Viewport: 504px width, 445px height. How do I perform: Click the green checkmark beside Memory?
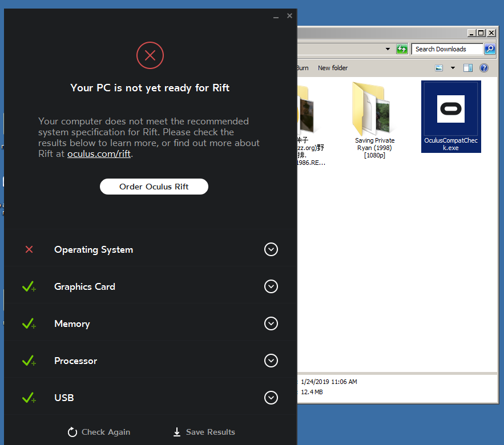coord(29,323)
